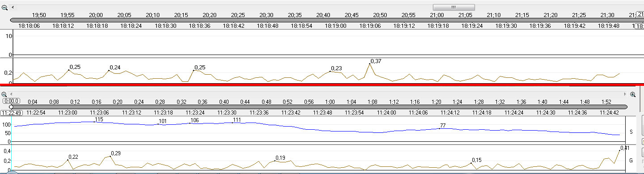The height and width of the screenshot is (174, 644).
Task: Zoom out the lower chart timeline
Action: coord(4,94)
